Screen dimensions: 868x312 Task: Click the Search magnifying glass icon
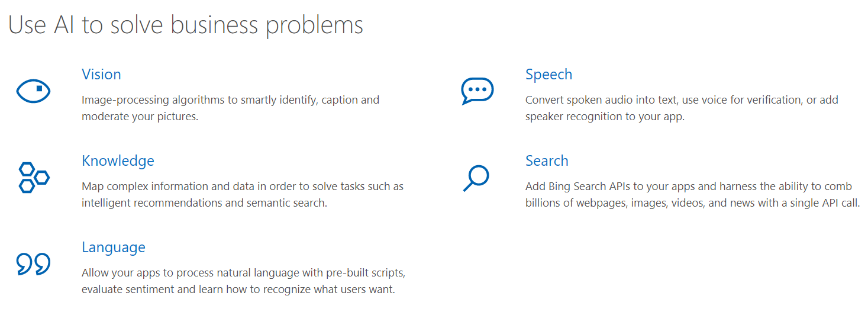(x=476, y=178)
